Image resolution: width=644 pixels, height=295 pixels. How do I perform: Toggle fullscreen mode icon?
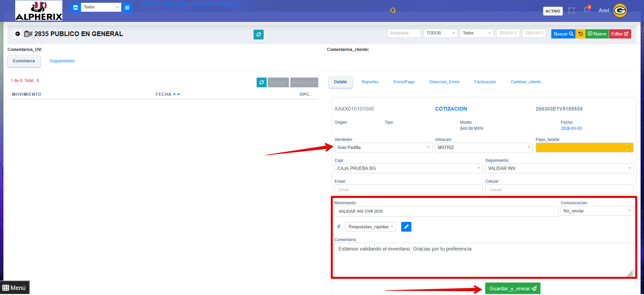571,11
